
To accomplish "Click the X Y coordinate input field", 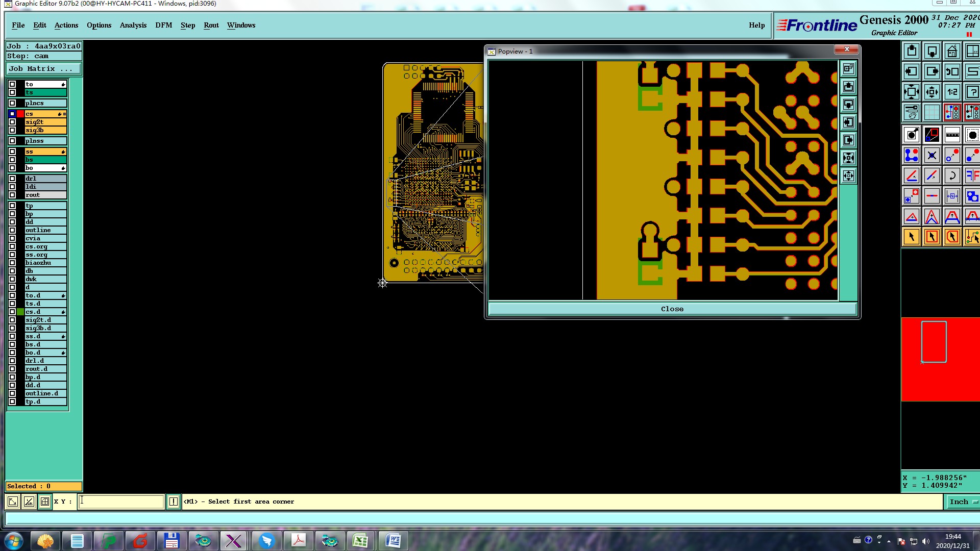I will click(x=121, y=502).
